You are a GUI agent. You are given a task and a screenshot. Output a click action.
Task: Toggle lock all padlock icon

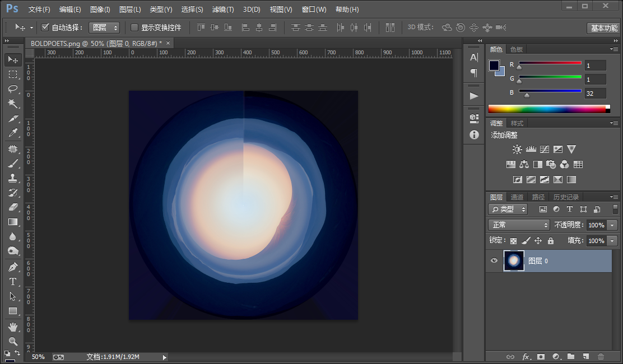click(550, 241)
